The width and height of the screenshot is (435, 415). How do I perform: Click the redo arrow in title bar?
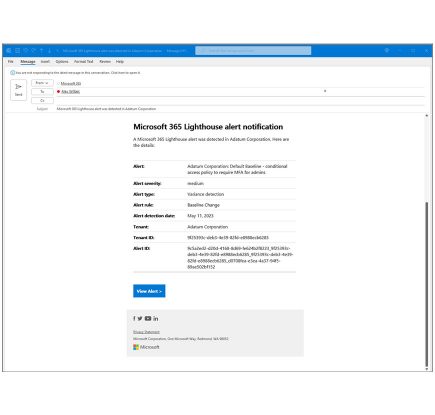[33, 51]
